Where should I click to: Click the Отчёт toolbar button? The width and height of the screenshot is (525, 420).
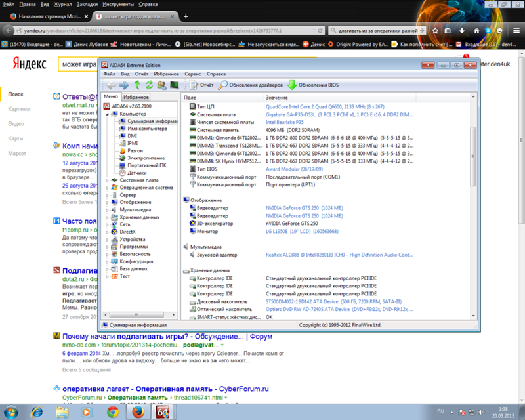click(201, 85)
